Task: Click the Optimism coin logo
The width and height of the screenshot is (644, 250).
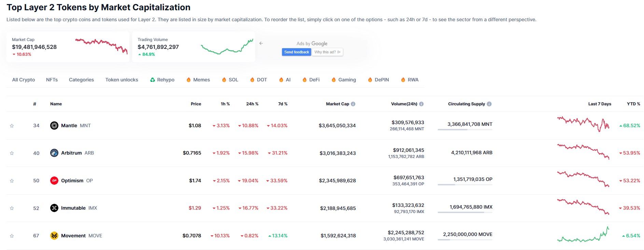Action: [54, 181]
